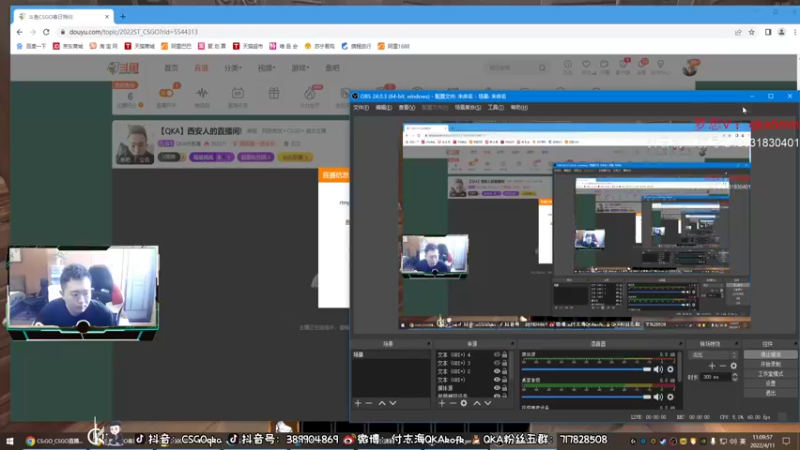Open Chrome from the Windows taskbar
Screen dimensions: 800x450
click(x=54, y=441)
